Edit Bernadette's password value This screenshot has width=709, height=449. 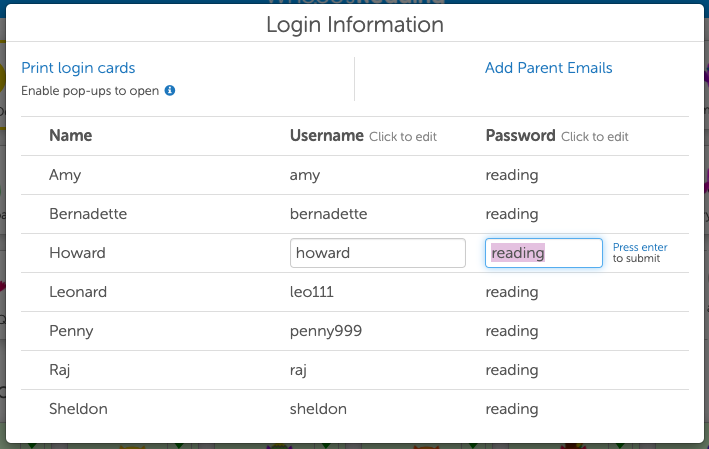512,214
